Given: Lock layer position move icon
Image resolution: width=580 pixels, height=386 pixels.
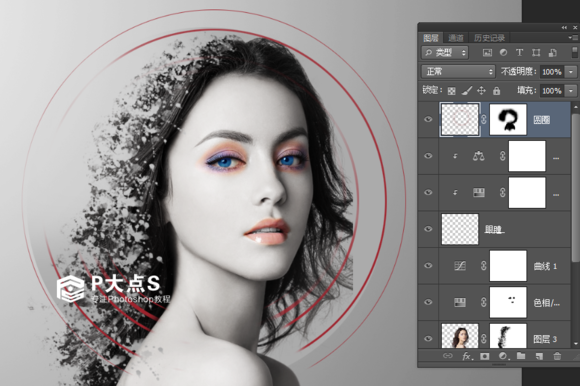Looking at the screenshot, I should (x=481, y=91).
